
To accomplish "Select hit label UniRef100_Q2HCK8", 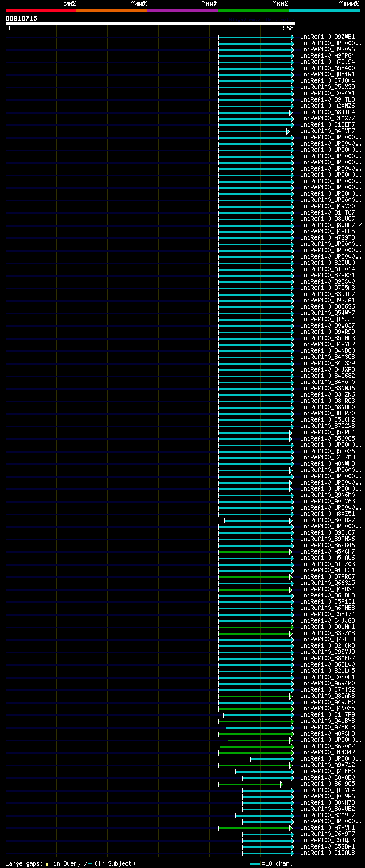I will point(328,646).
